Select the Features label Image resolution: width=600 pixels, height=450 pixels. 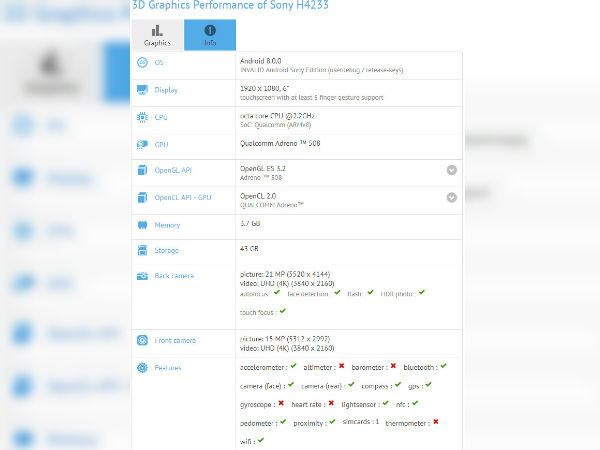point(168,368)
